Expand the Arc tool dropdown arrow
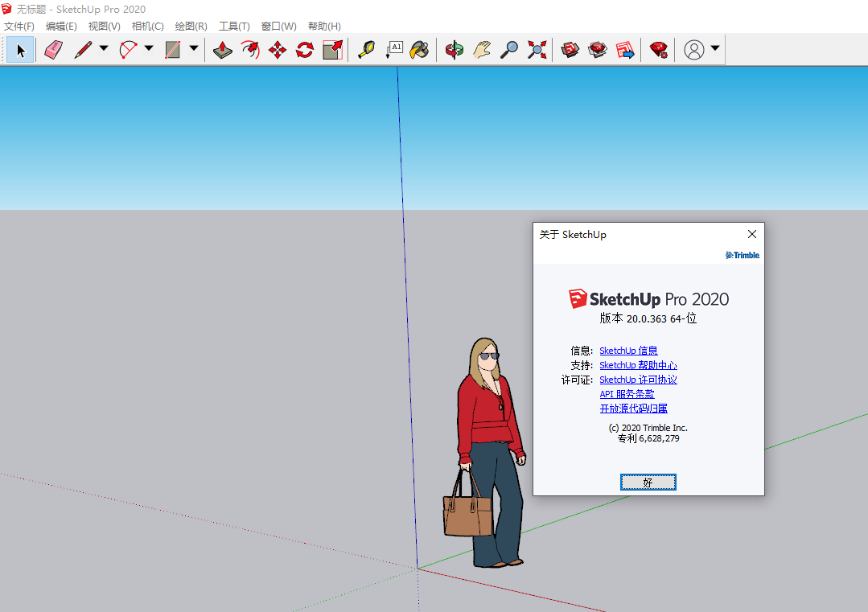The height and width of the screenshot is (612, 868). tap(149, 49)
